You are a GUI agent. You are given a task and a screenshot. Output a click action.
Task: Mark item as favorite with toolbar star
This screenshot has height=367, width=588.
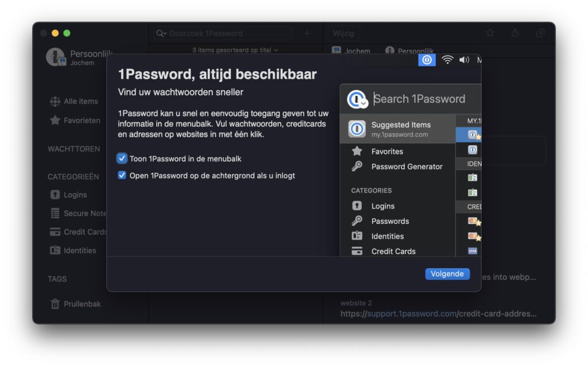490,33
